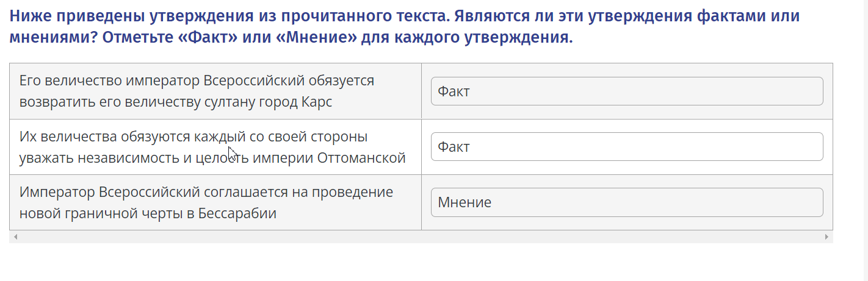Click the word Карс in the first row

317,102
